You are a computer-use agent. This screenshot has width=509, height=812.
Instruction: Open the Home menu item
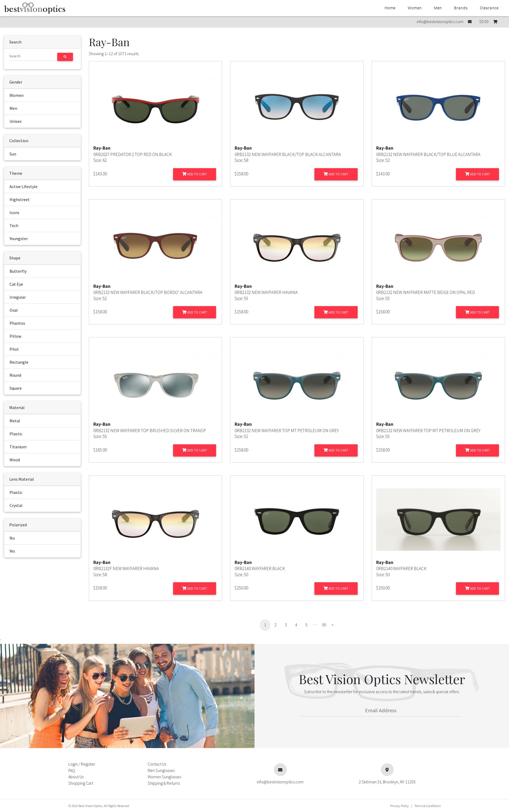point(390,8)
